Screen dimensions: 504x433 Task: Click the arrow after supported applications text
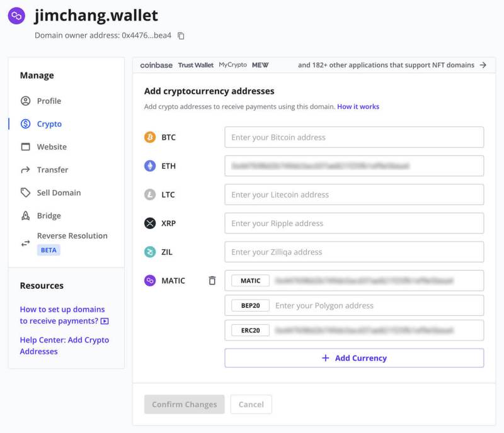point(483,65)
